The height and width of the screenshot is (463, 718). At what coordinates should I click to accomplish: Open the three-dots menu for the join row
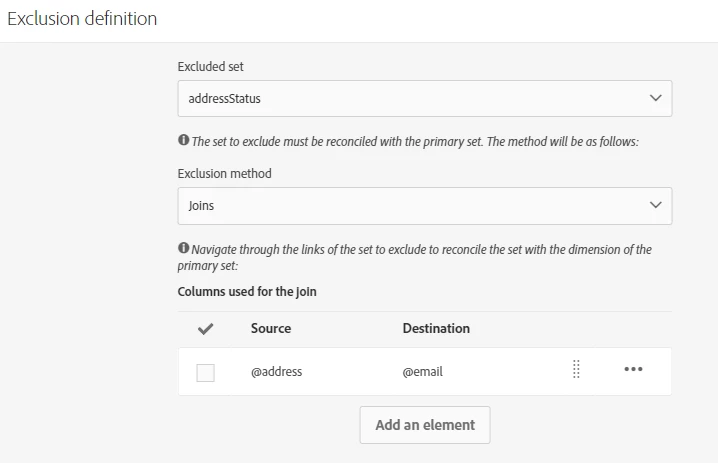633,369
